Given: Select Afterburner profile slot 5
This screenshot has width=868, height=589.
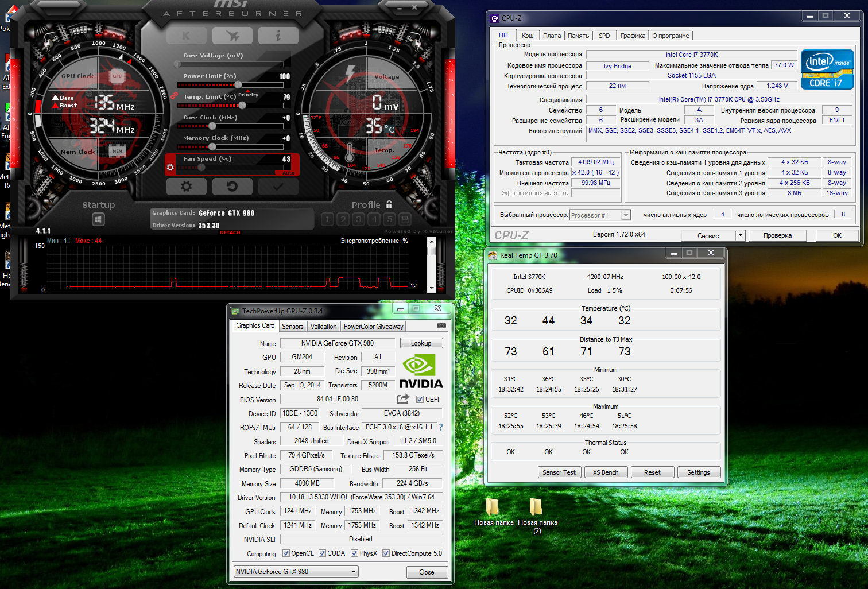Looking at the screenshot, I should (x=389, y=219).
